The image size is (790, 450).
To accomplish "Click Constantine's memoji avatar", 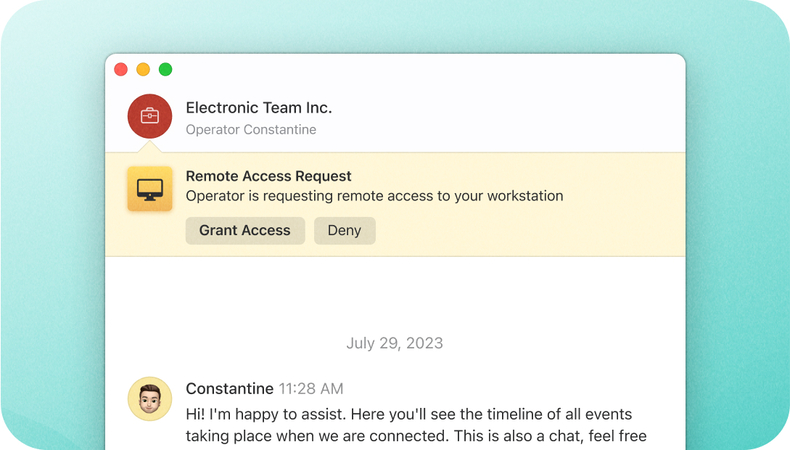I will [150, 399].
